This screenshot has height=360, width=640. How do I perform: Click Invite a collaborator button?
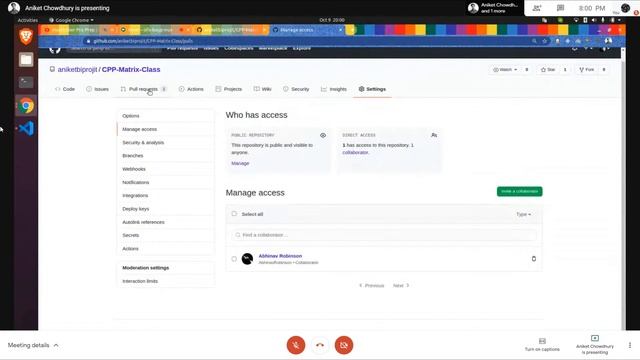(520, 191)
